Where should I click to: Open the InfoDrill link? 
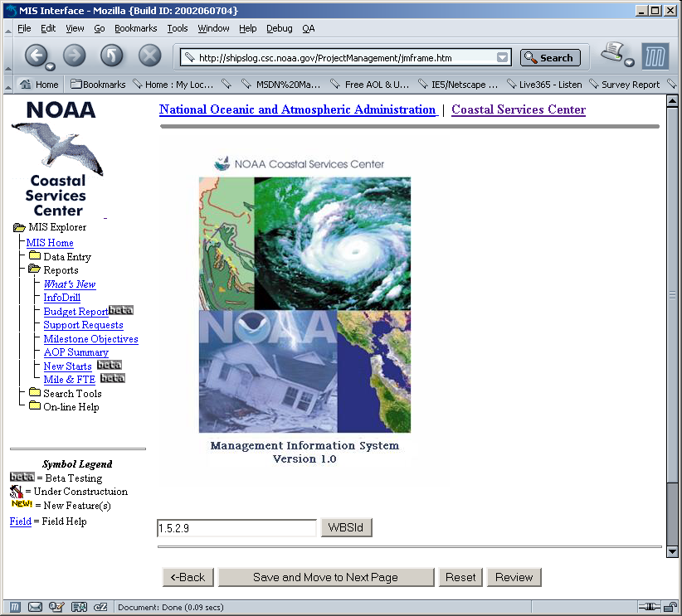61,298
